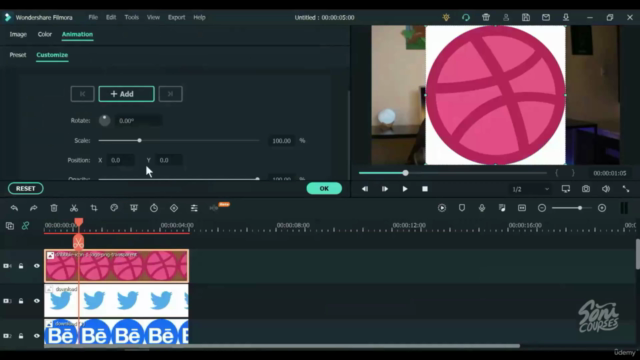Viewport: 640px width, 360px height.
Task: Open the Help menu
Action: [199, 18]
